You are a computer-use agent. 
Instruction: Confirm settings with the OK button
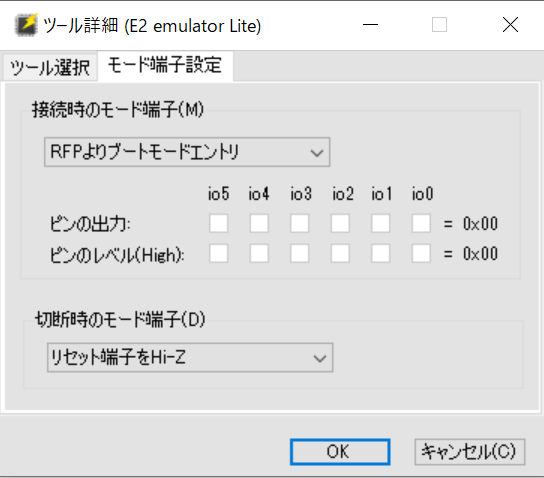340,452
